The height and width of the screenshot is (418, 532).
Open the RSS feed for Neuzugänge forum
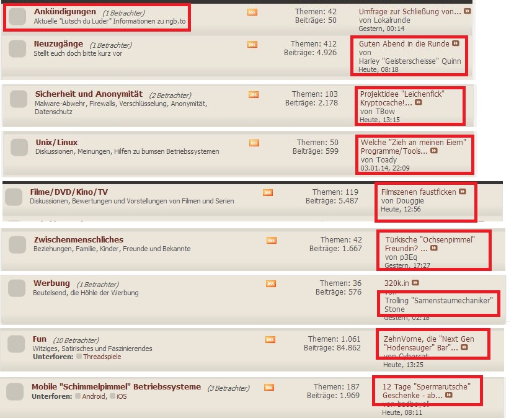252,45
